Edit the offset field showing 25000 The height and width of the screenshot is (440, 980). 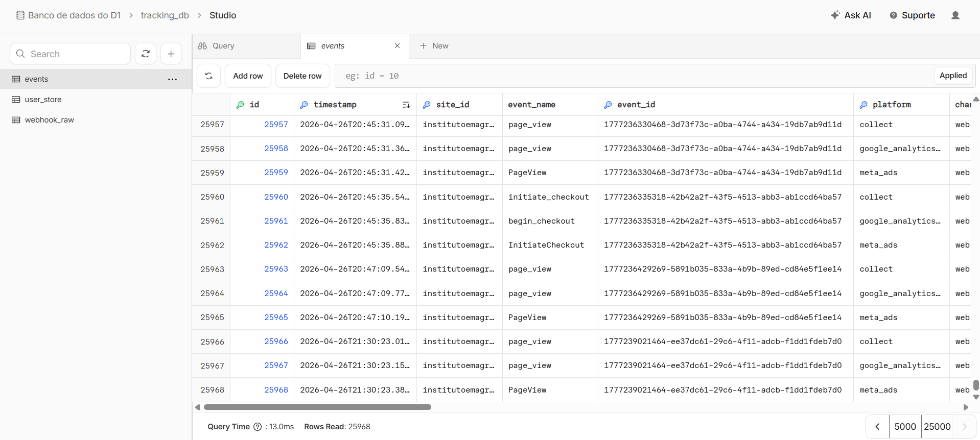tap(937, 427)
